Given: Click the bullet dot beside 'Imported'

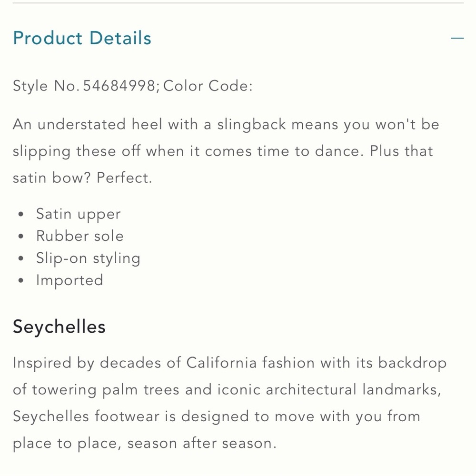Looking at the screenshot, I should pyautogui.click(x=20, y=280).
